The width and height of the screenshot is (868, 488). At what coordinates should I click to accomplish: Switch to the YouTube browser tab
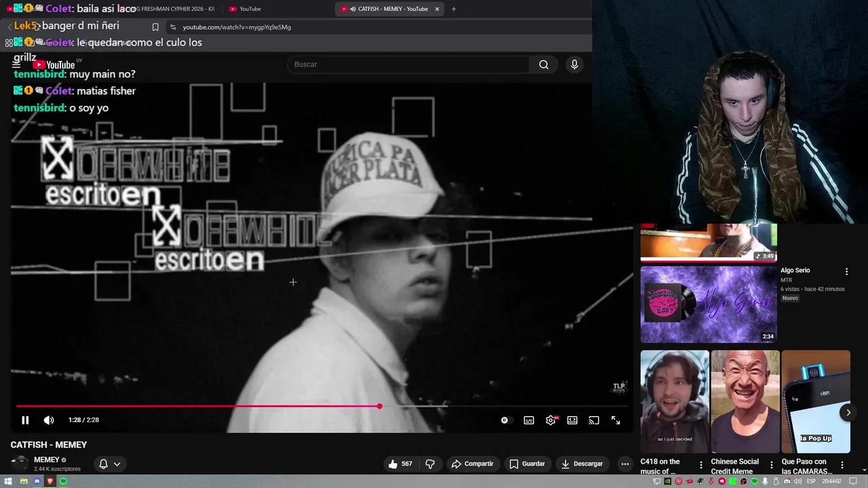[278, 9]
